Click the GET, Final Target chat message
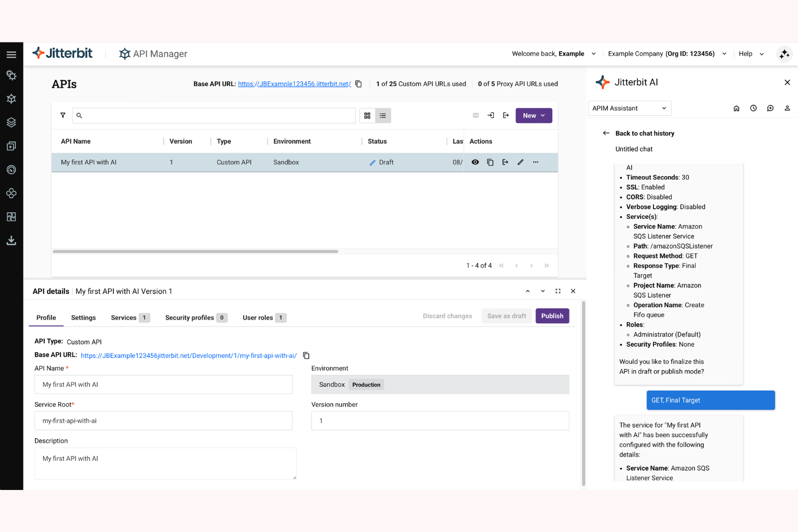This screenshot has height=532, width=798. pyautogui.click(x=711, y=400)
